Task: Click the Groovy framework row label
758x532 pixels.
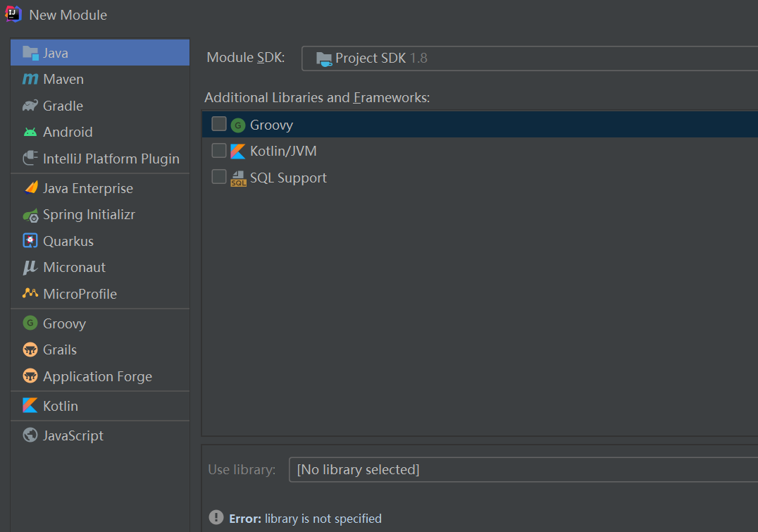Action: [271, 125]
